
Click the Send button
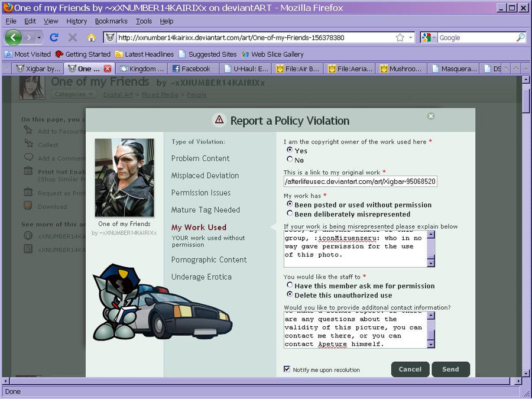[450, 369]
